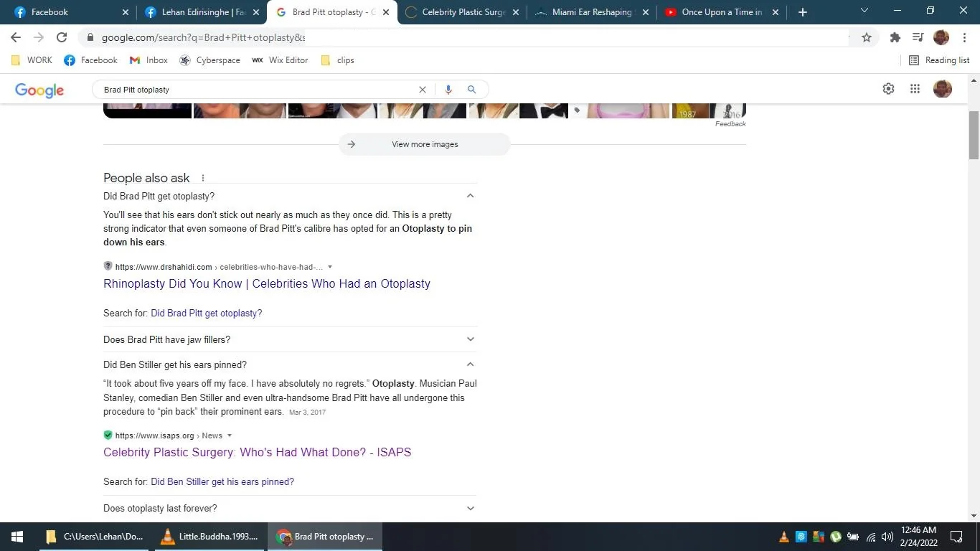Screen dimensions: 980x551
Task: Reload the Google search page
Action: (x=62, y=37)
